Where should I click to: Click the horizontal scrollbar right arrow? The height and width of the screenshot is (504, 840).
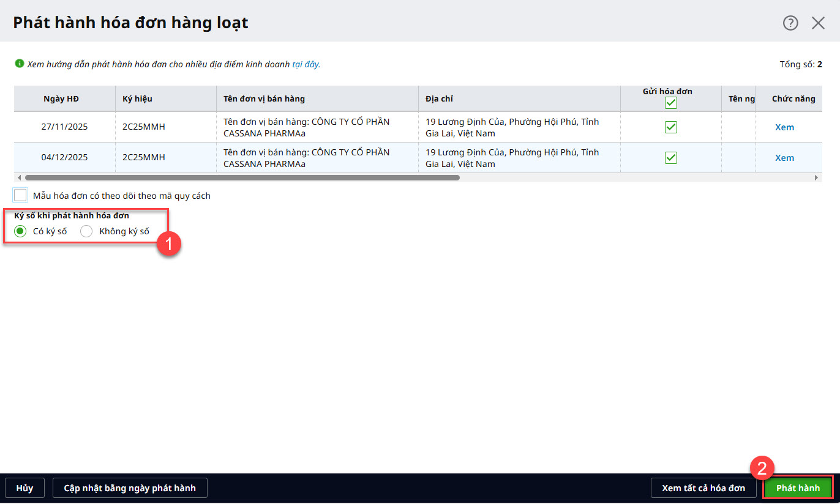[816, 177]
